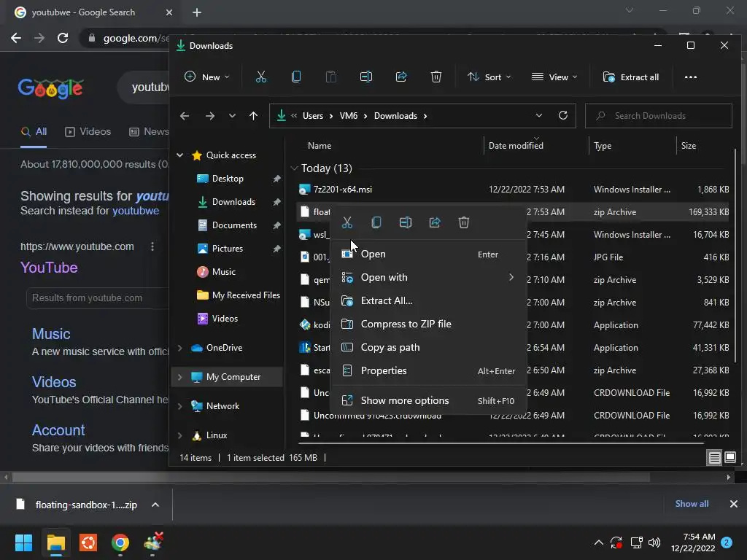Go up one folder level in Explorer
The height and width of the screenshot is (560, 747).
point(253,116)
